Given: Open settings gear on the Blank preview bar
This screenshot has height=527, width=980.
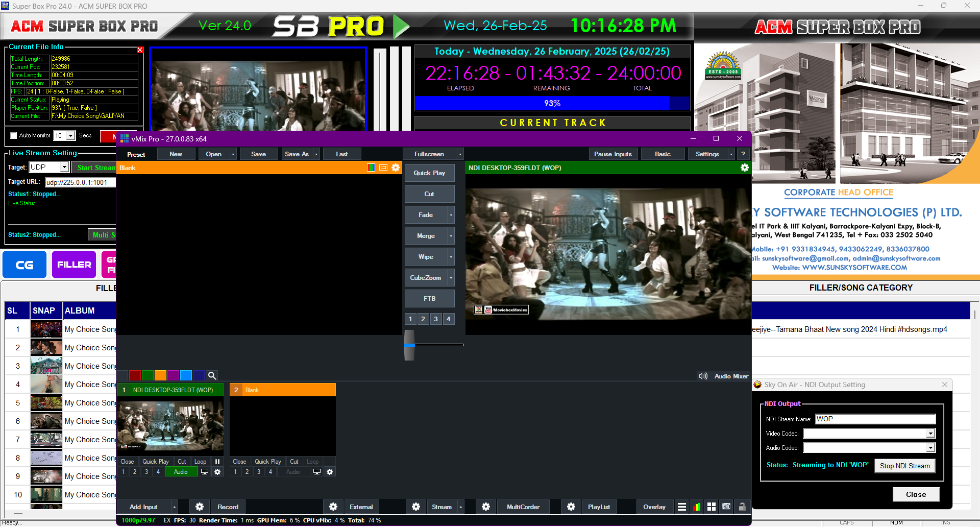Looking at the screenshot, I should 396,167.
